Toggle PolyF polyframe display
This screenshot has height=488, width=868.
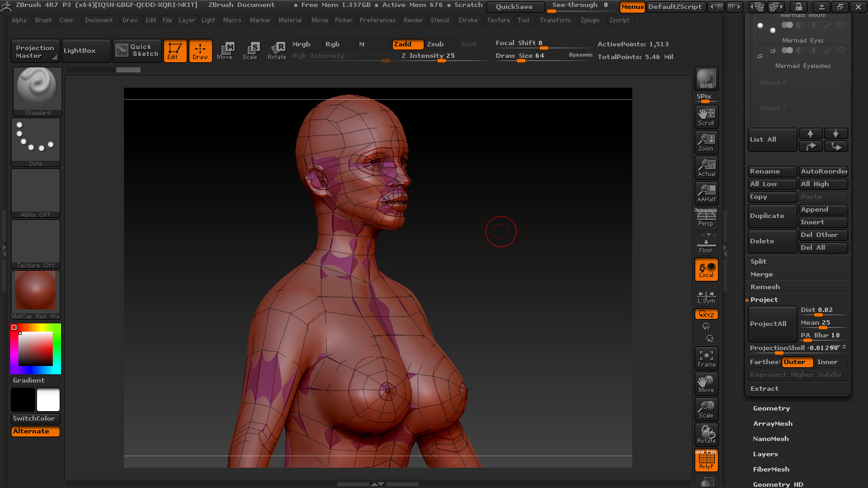pyautogui.click(x=706, y=460)
